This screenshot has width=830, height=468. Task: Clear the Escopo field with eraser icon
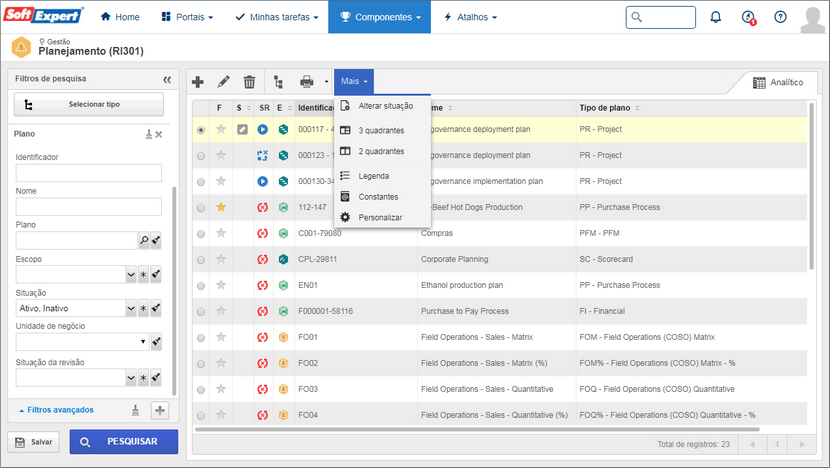(x=156, y=275)
